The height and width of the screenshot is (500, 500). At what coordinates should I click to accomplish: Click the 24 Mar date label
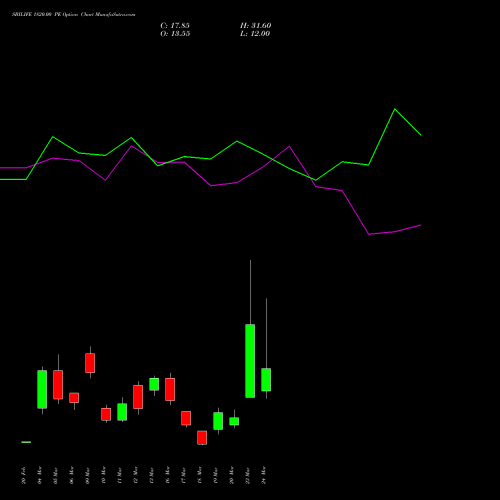264,475
